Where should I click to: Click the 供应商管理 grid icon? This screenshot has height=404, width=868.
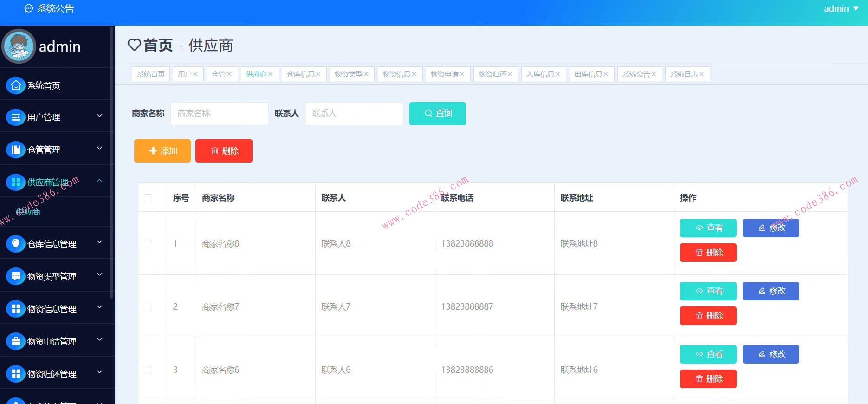16,182
